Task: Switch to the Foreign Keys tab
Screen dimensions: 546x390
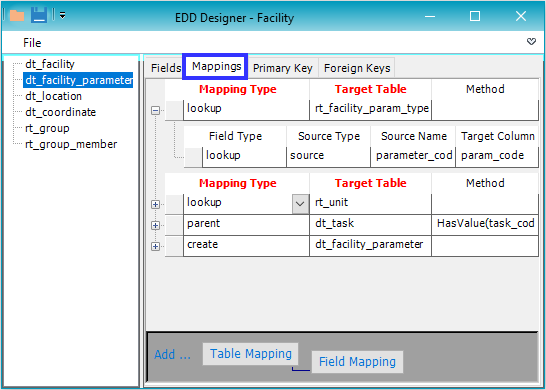Action: (357, 68)
